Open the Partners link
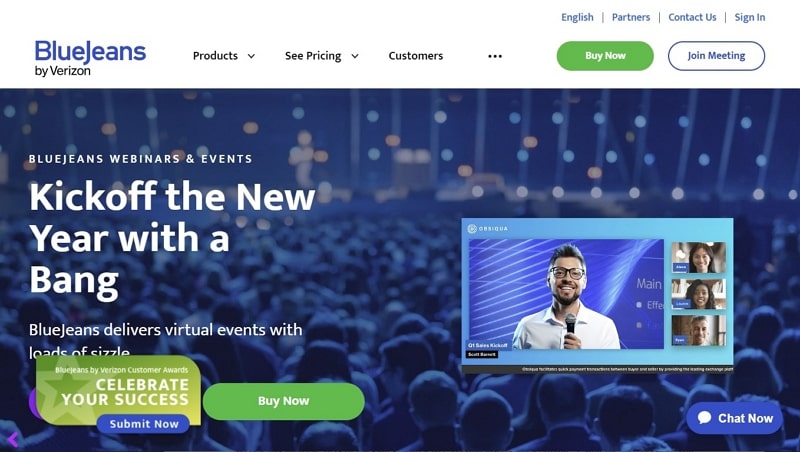This screenshot has width=800, height=452. pos(631,17)
